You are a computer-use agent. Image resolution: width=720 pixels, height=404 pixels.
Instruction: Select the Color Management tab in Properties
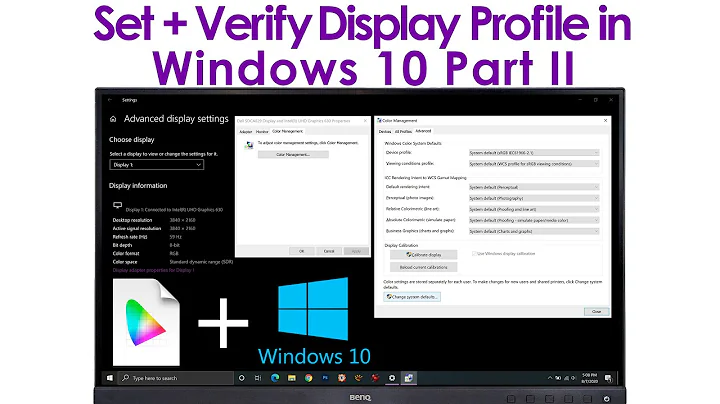click(x=287, y=131)
